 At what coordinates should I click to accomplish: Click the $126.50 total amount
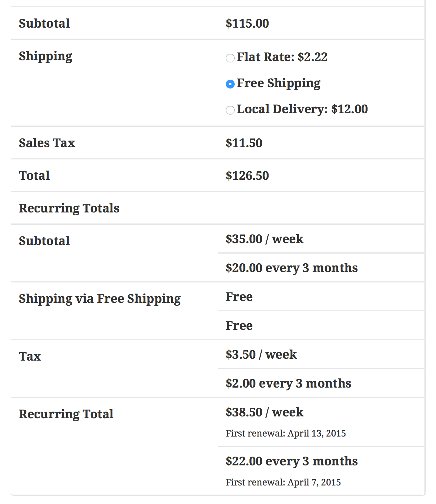coord(247,175)
